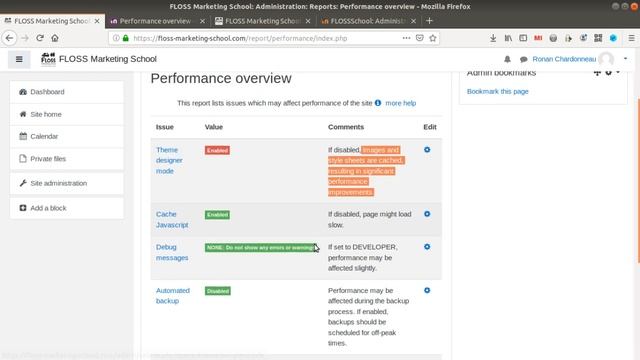Click the Firefox forward arrow button
Screen dimensions: 640x360
coord(25,38)
